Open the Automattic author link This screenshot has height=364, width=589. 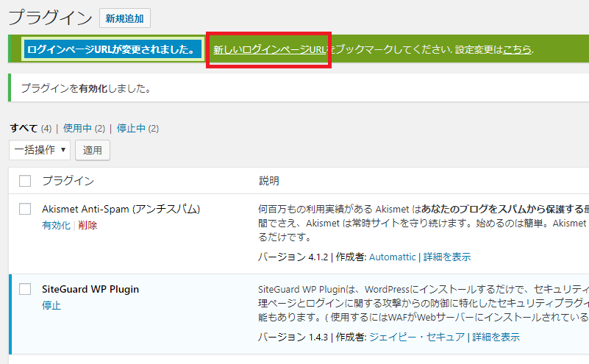coord(393,257)
